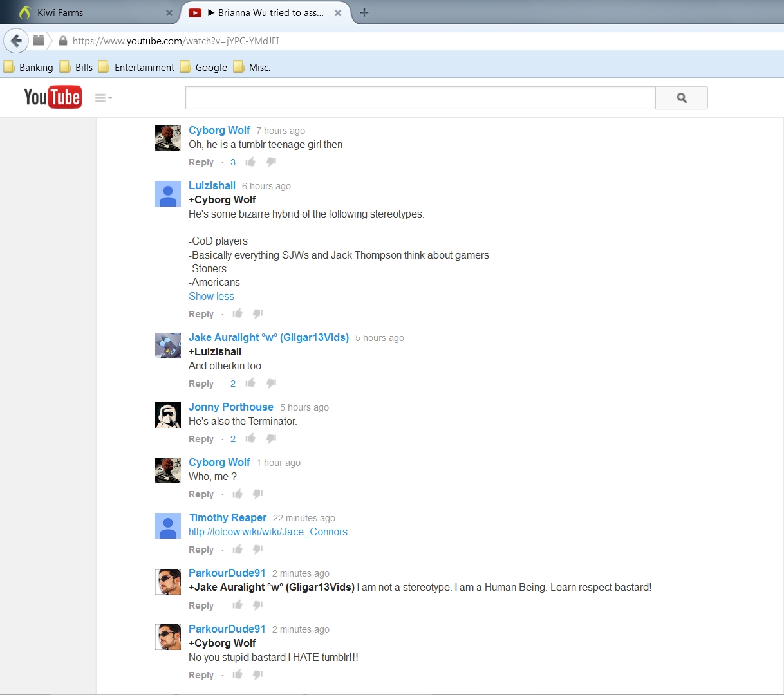Click the like count 3 on Cyborg Wolf's comment
Screen dimensions: 784x695
coord(233,162)
